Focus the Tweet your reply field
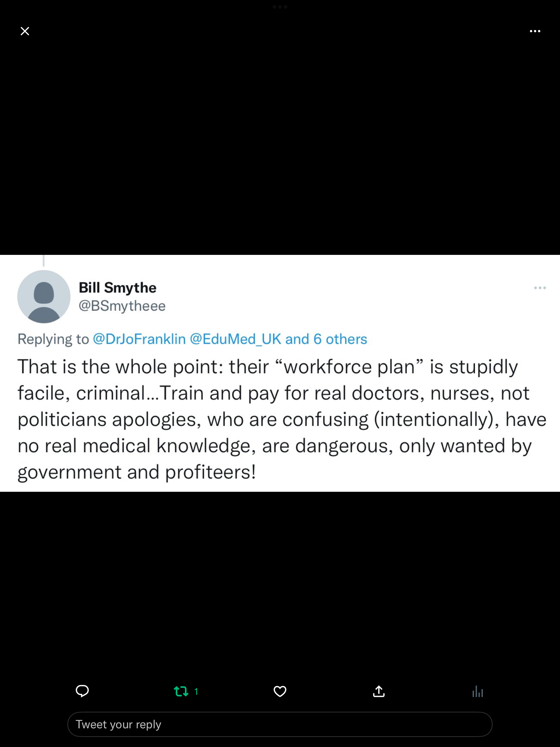 280,724
